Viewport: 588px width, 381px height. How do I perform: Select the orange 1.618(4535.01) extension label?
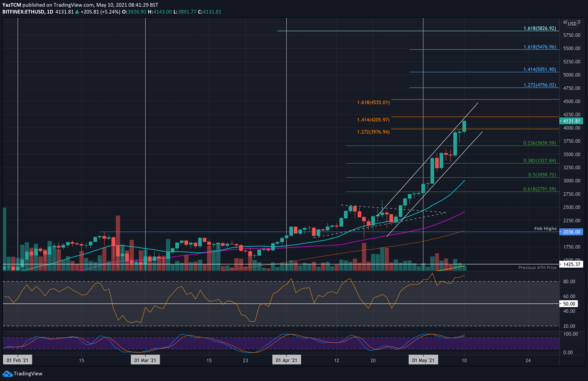[373, 102]
